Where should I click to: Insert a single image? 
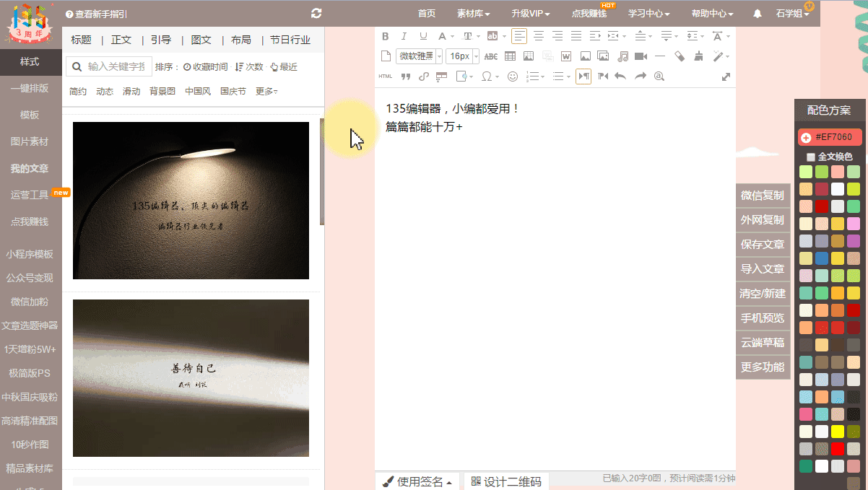(585, 56)
